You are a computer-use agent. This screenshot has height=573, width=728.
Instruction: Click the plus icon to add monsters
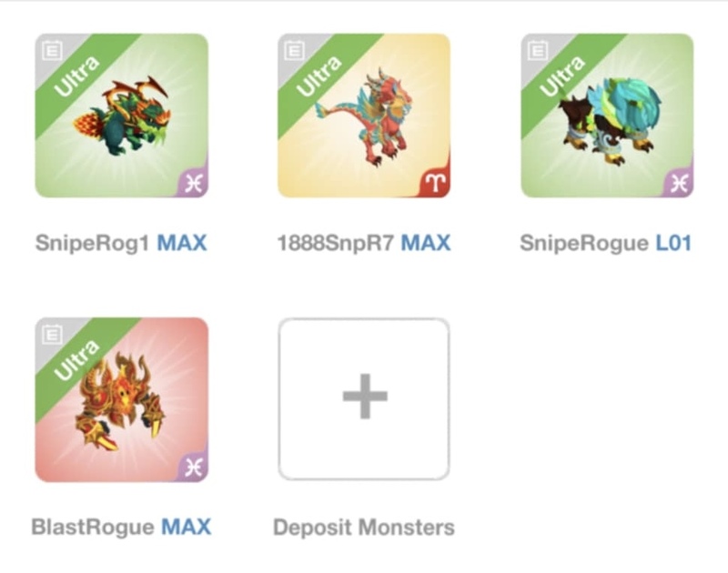pyautogui.click(x=365, y=397)
